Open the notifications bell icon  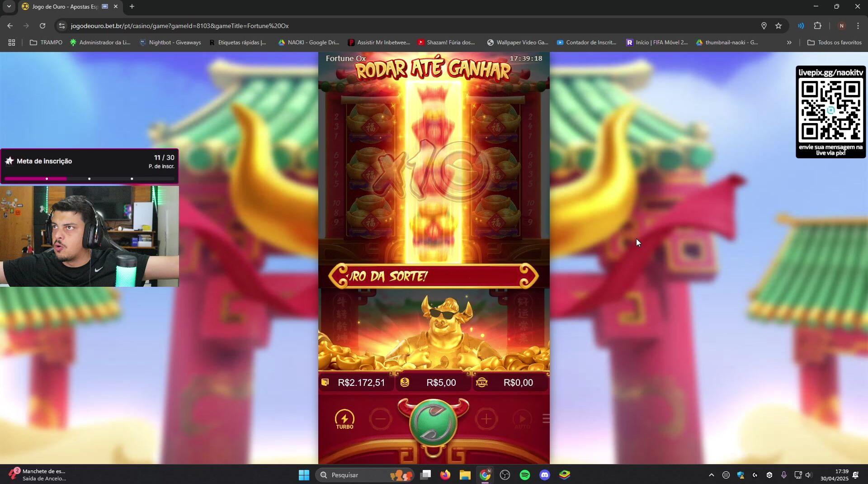click(856, 475)
